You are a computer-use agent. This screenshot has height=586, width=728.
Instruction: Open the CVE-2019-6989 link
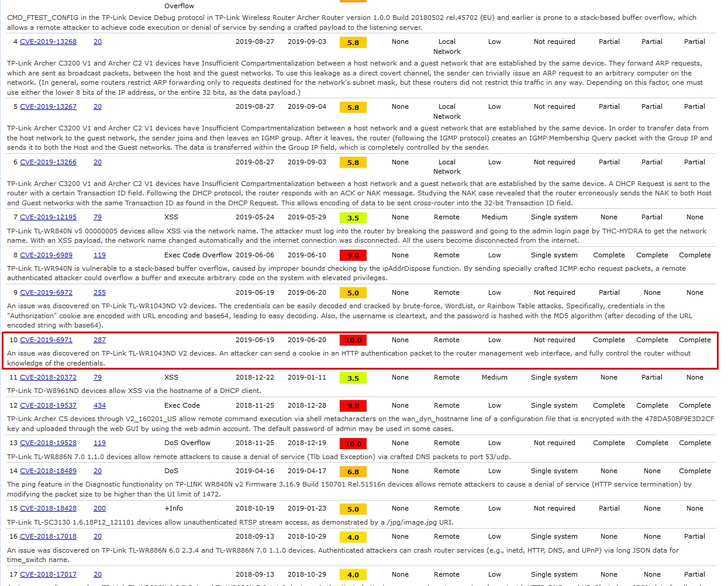(x=46, y=255)
